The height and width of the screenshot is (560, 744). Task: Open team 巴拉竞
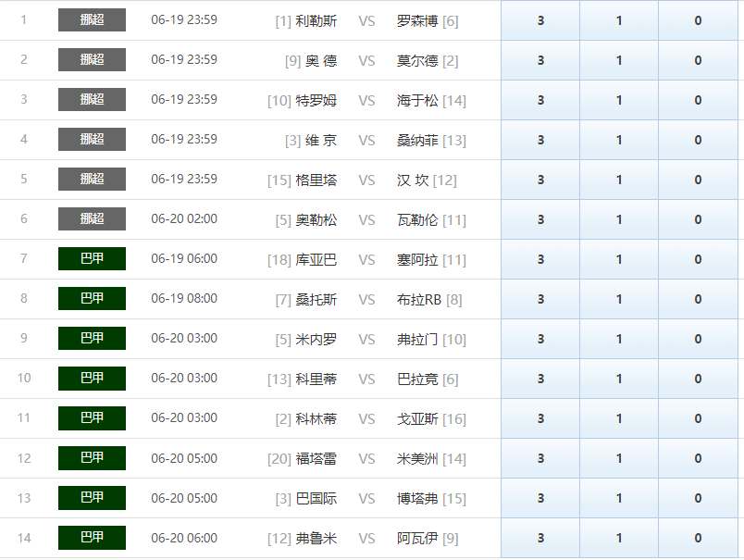point(417,380)
